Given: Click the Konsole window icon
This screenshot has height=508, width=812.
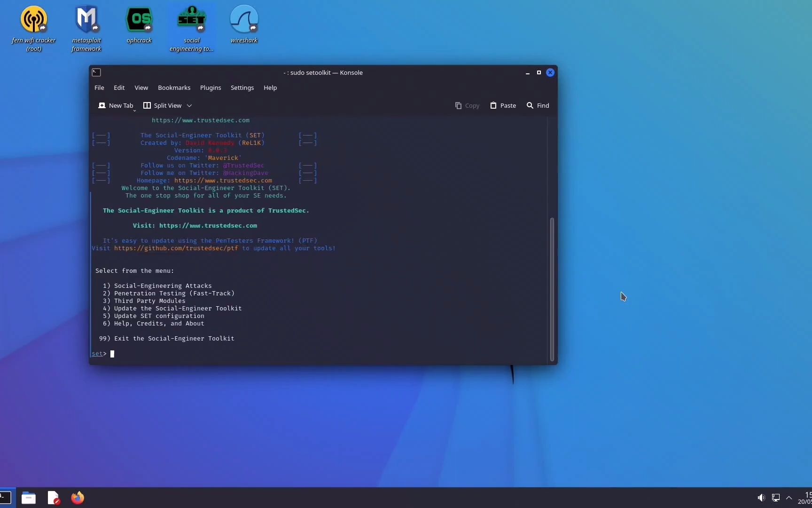Looking at the screenshot, I should (x=96, y=72).
